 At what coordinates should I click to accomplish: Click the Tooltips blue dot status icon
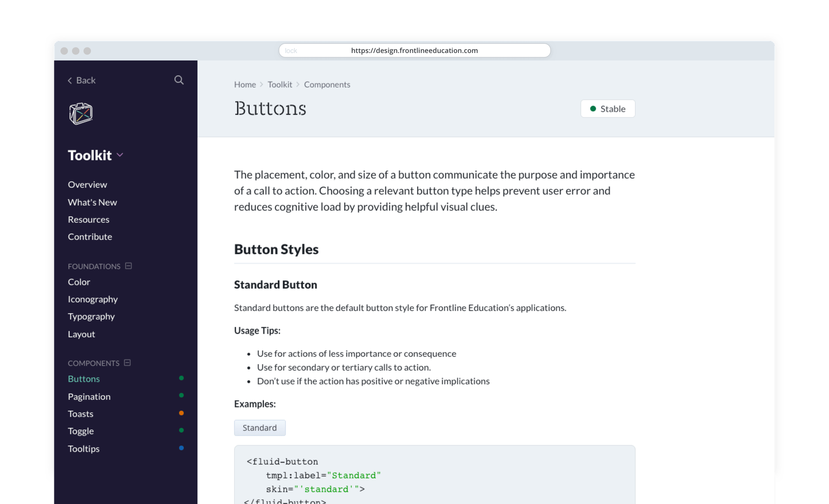coord(181,448)
